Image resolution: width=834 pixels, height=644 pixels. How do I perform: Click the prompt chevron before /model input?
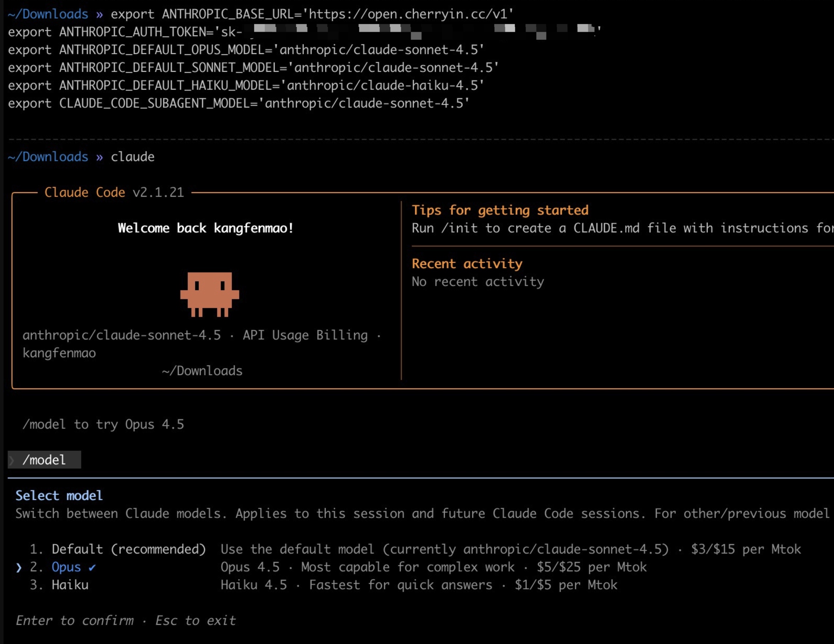[12, 460]
